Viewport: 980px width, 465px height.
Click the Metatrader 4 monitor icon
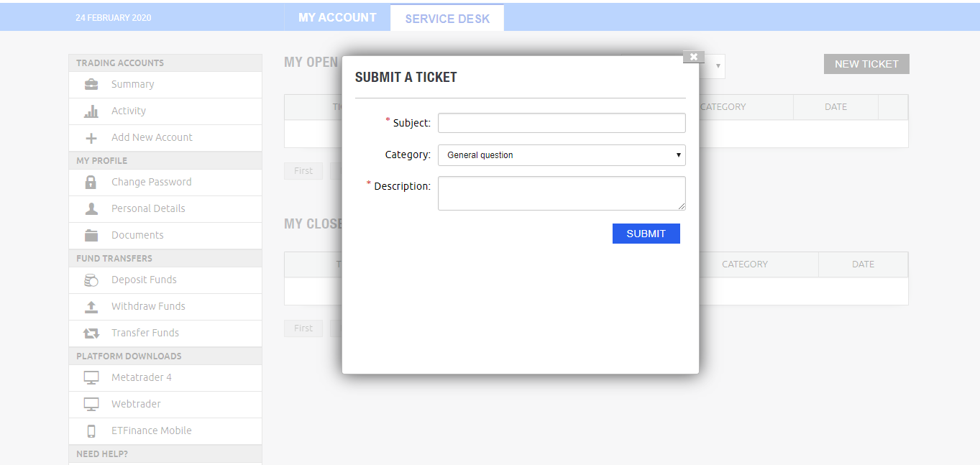91,377
